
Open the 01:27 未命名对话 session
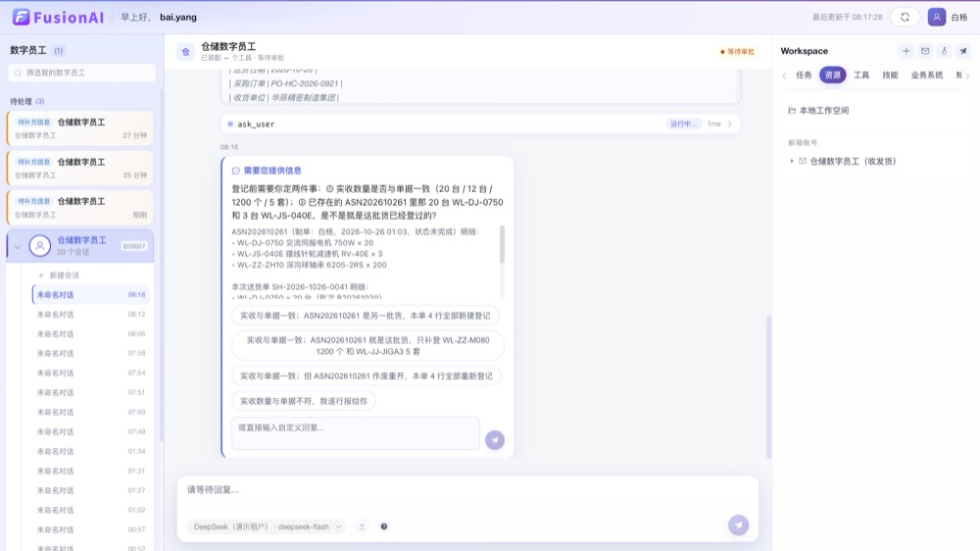pyautogui.click(x=90, y=490)
